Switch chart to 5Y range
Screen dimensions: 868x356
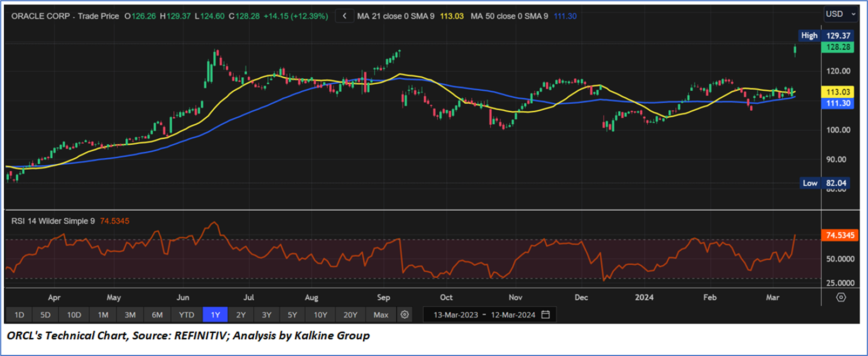click(x=292, y=314)
